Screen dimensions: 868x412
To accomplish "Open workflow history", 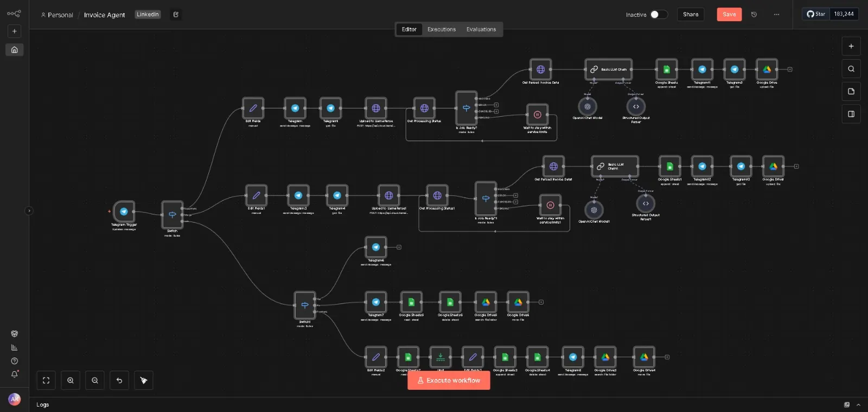I will tap(754, 15).
